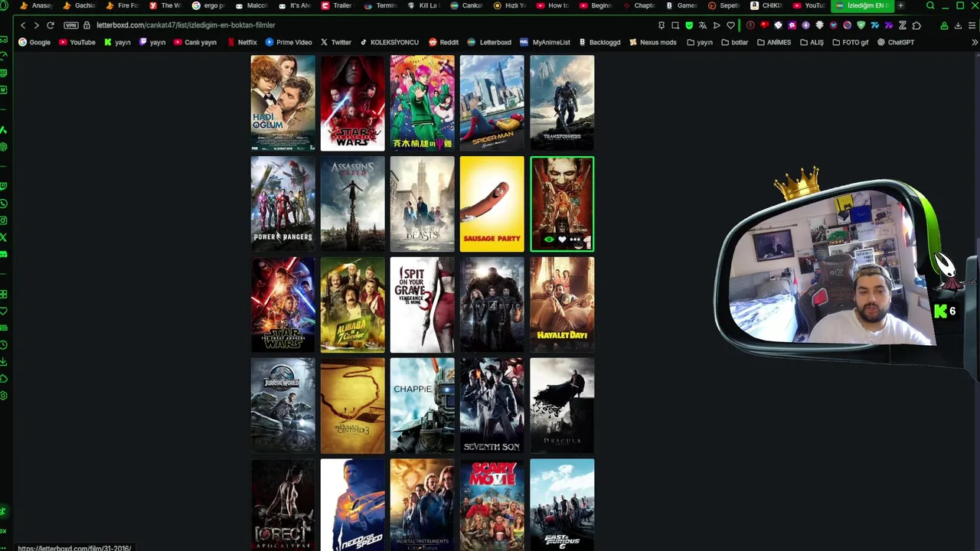Open the easy setup sliders menu
The height and width of the screenshot is (551, 980).
(x=972, y=25)
